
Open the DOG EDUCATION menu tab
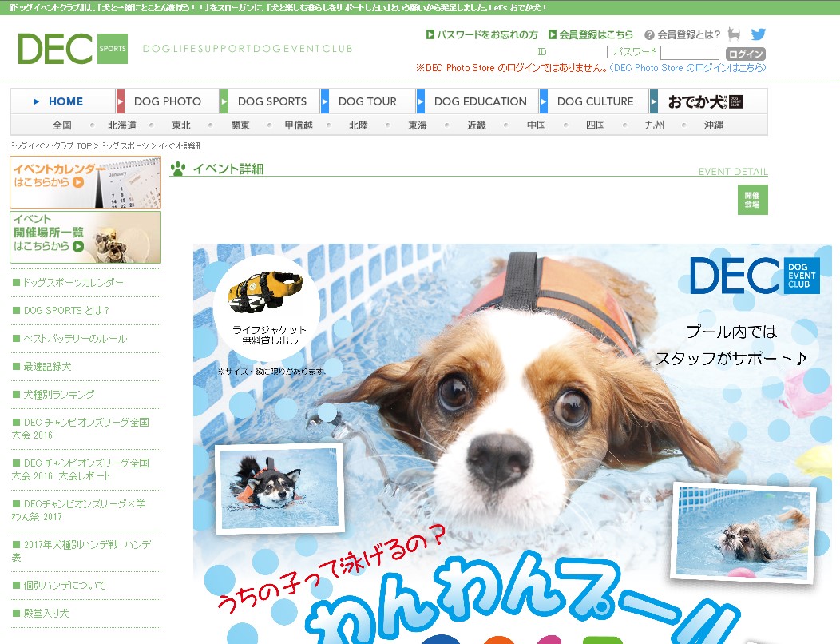[x=481, y=101]
